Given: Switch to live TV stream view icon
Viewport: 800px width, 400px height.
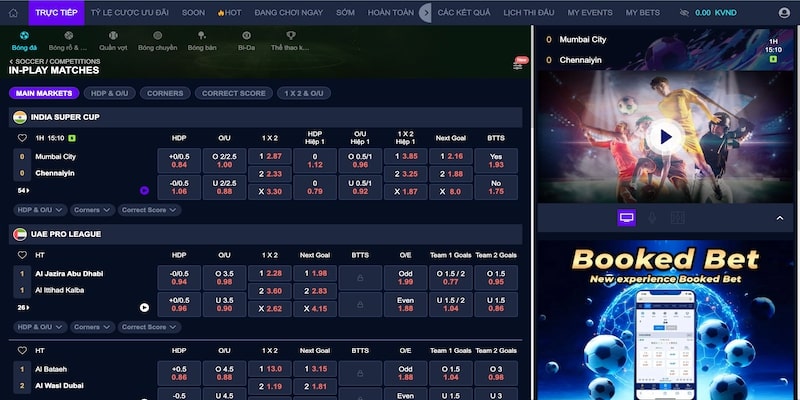Looking at the screenshot, I should [x=626, y=217].
